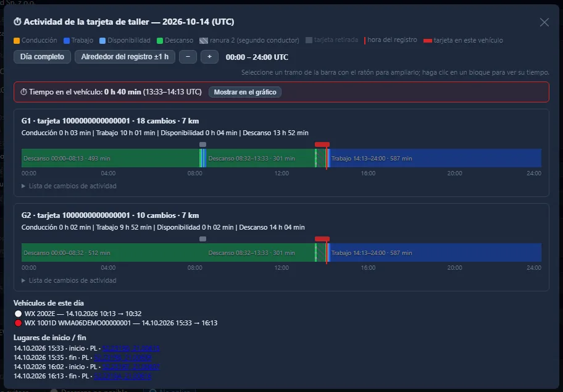The image size is (563, 392).
Task: Open coordinates link for 15:35 fin
Action: tap(122, 357)
